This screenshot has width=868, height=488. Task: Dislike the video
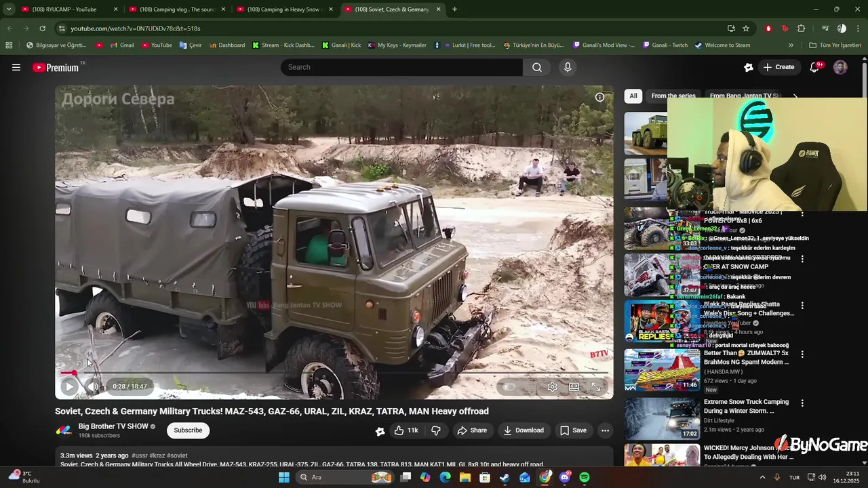coord(436,430)
